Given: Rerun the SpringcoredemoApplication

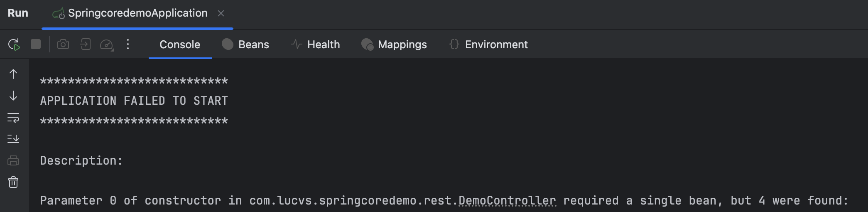Looking at the screenshot, I should (14, 44).
